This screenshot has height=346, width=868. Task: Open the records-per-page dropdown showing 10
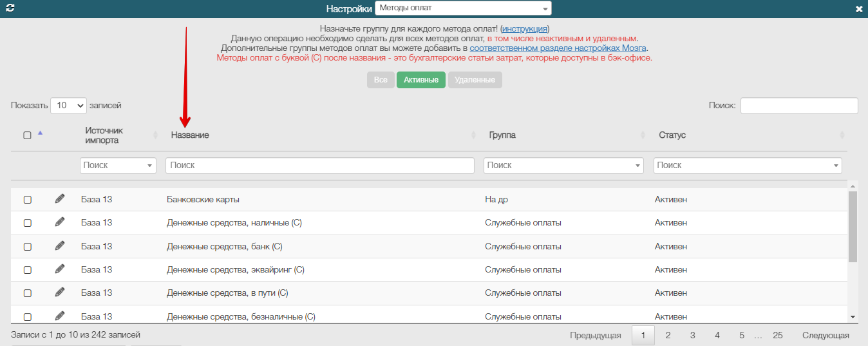pyautogui.click(x=68, y=105)
